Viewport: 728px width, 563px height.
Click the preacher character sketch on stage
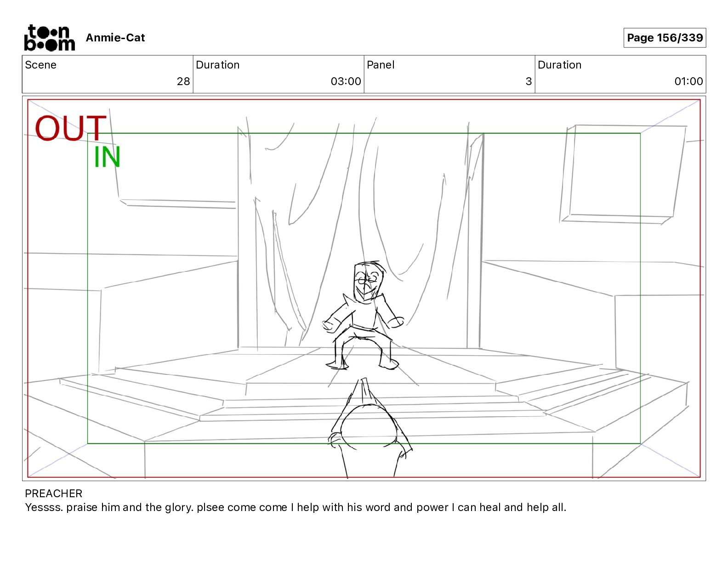pyautogui.click(x=363, y=316)
